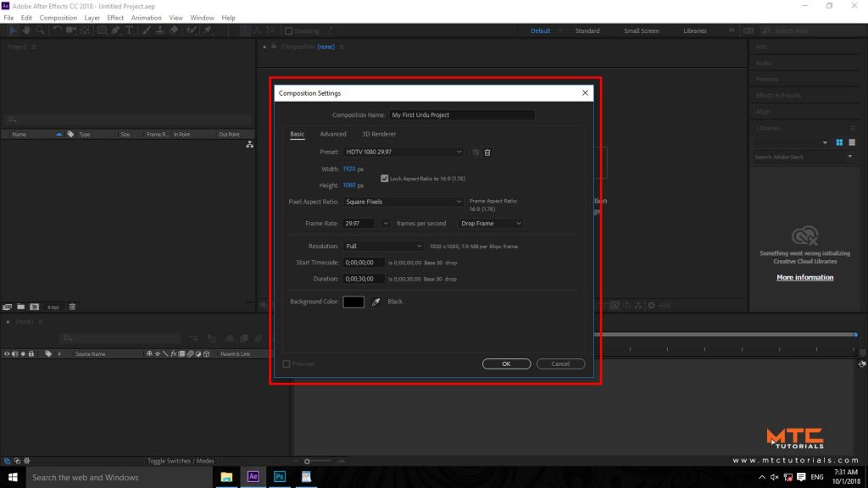Toggle the timeline lock column switch

tap(31, 353)
